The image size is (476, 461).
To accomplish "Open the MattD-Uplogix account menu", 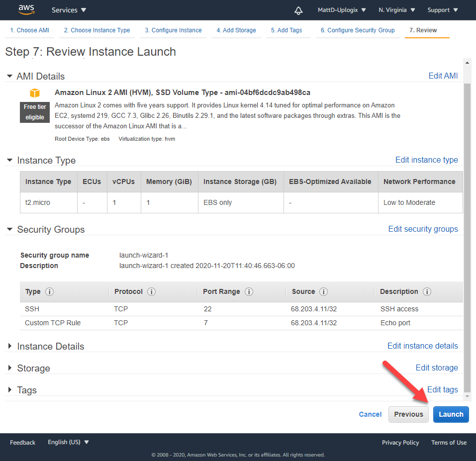I will (342, 10).
